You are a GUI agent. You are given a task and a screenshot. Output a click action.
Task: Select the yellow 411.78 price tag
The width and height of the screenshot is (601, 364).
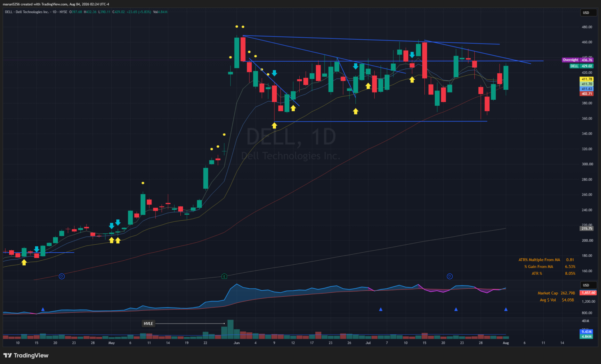click(587, 79)
